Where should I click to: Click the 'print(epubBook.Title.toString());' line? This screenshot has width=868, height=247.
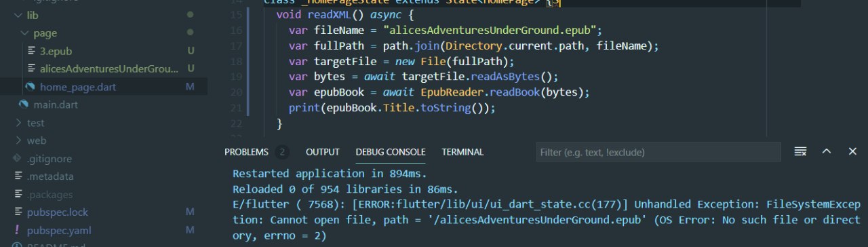click(392, 108)
